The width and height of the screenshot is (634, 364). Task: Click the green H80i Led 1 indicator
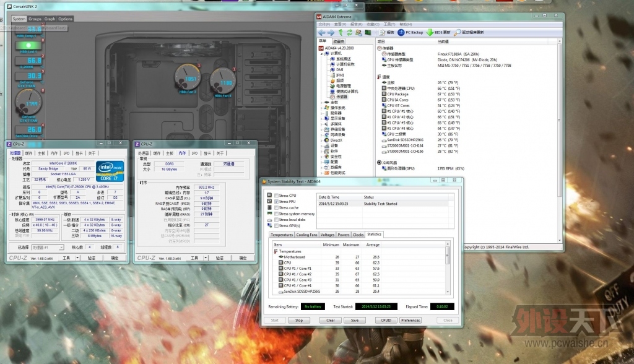pos(28,45)
